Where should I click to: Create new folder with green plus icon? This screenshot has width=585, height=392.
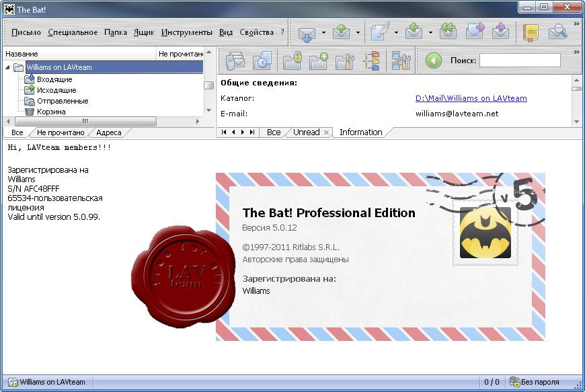(318, 61)
